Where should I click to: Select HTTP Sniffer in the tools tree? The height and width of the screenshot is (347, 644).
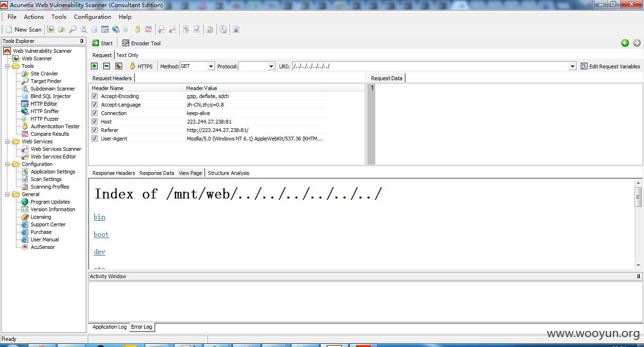click(x=45, y=111)
